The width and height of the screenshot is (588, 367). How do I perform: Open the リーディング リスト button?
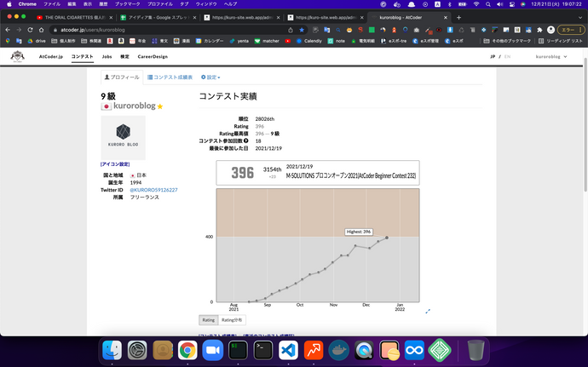(x=560, y=41)
